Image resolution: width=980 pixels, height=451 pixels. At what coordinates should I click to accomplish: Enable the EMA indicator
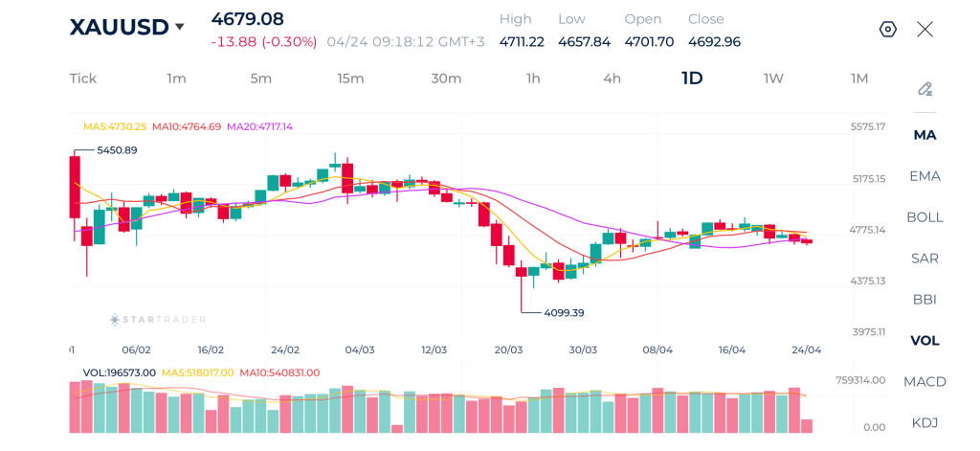(x=924, y=176)
